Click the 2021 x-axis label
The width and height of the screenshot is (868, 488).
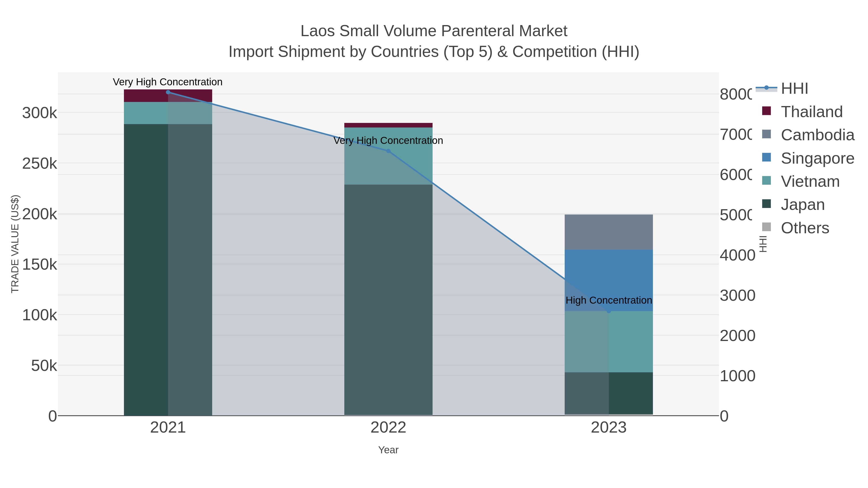point(168,428)
